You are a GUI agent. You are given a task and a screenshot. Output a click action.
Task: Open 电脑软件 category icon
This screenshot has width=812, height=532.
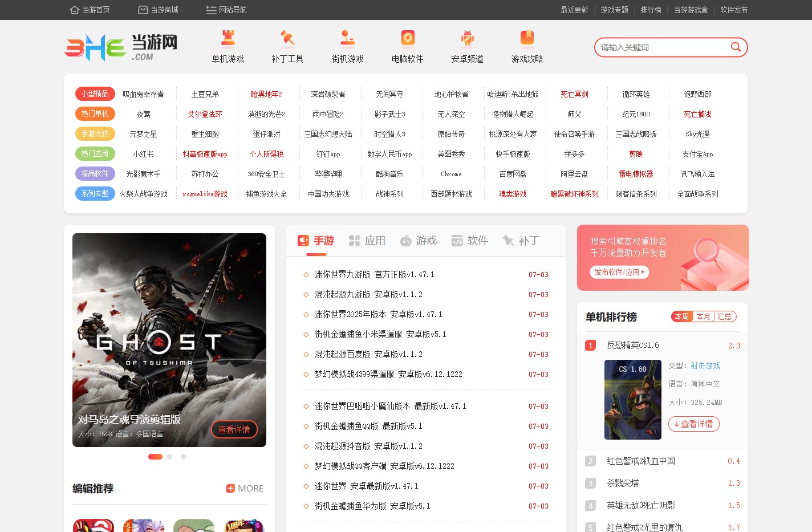[x=408, y=38]
